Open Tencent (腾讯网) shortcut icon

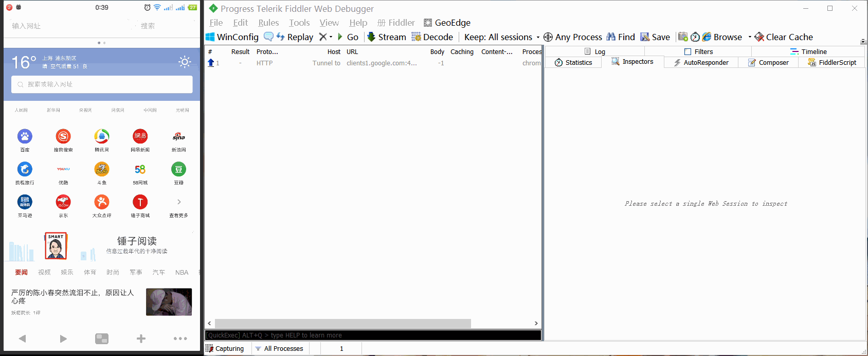pyautogui.click(x=102, y=136)
